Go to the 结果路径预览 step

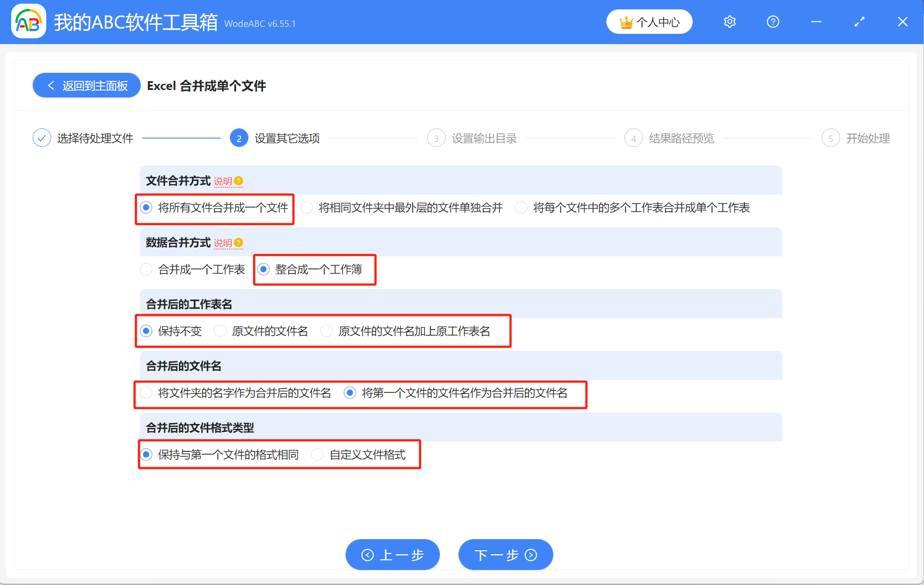681,139
